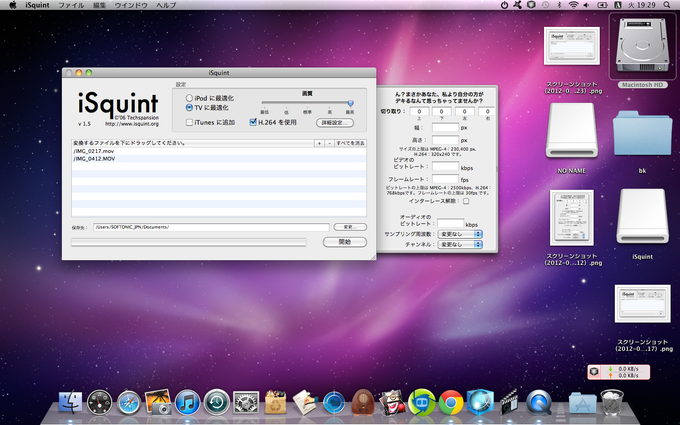Click the オーディオのビットレート field
The width and height of the screenshot is (680, 425).
[x=451, y=223]
